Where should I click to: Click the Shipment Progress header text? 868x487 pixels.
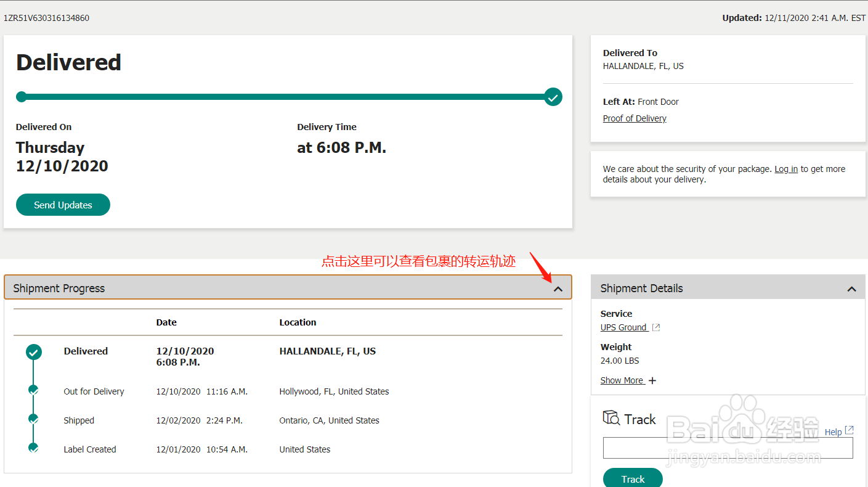tap(59, 289)
